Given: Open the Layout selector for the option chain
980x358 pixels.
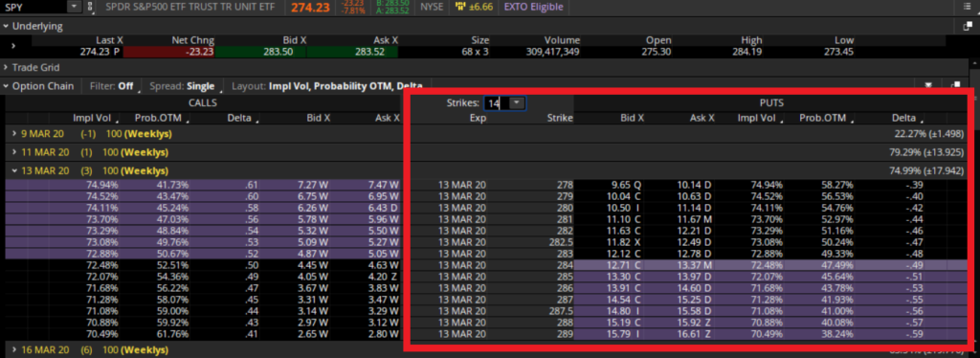Looking at the screenshot, I should coord(327,86).
